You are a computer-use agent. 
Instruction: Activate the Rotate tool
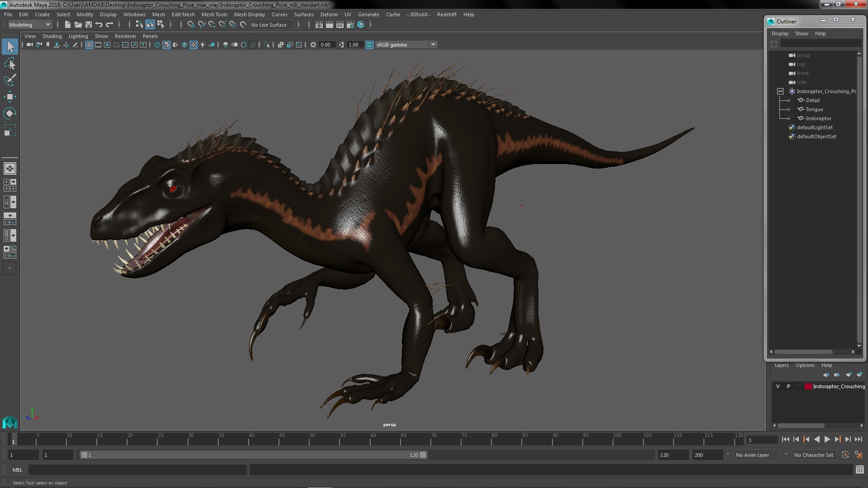coord(10,113)
